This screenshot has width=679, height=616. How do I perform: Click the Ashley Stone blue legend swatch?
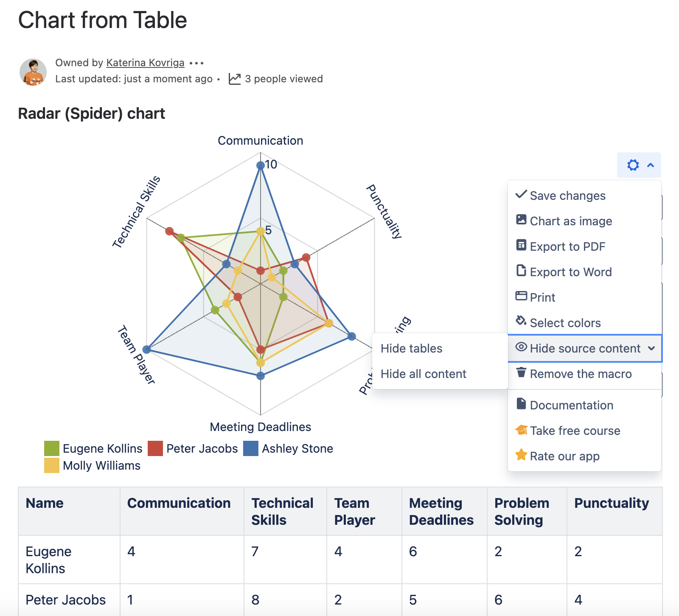[x=251, y=448]
